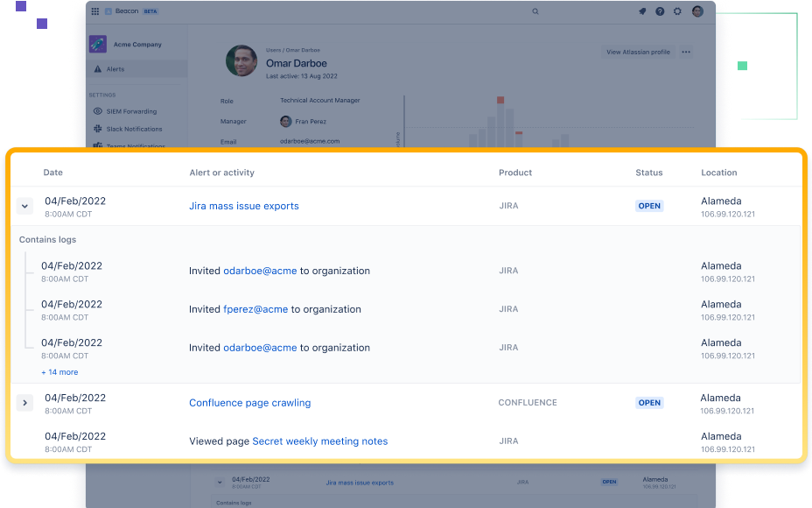Select Acme Company in the sidebar
This screenshot has width=812, height=508.
click(137, 45)
